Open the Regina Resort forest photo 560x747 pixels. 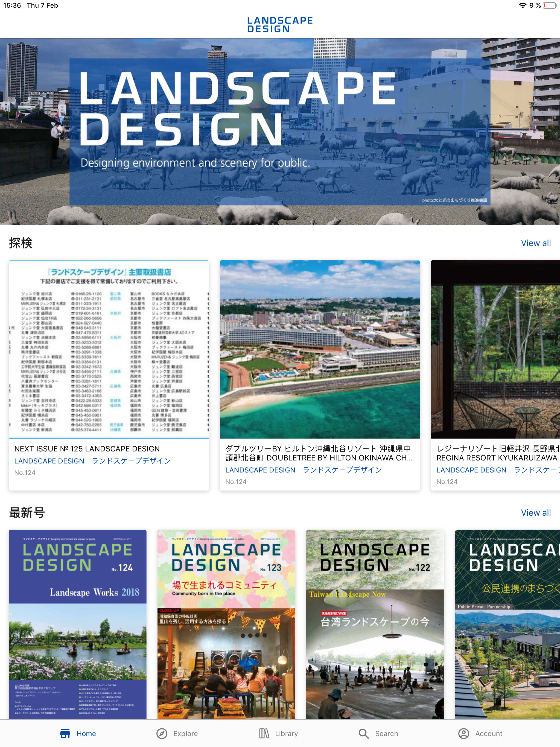[495, 349]
